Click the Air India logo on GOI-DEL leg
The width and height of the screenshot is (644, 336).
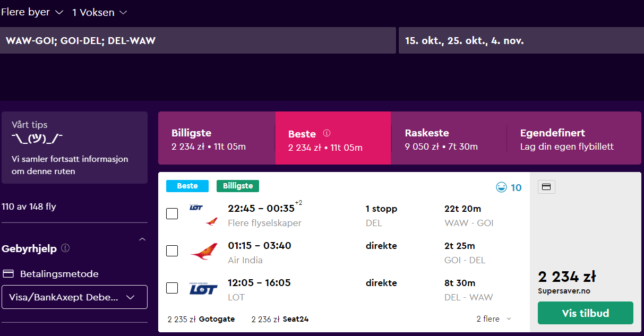(x=203, y=251)
